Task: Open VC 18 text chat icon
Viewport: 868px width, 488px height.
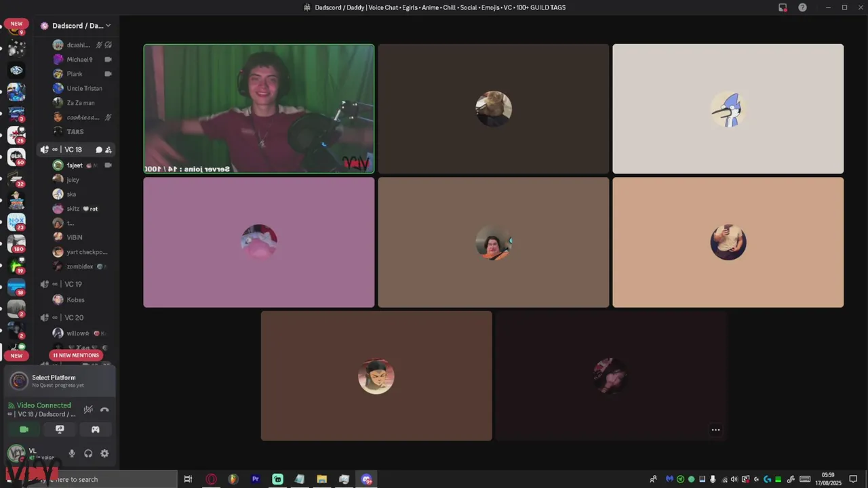Action: (98, 150)
